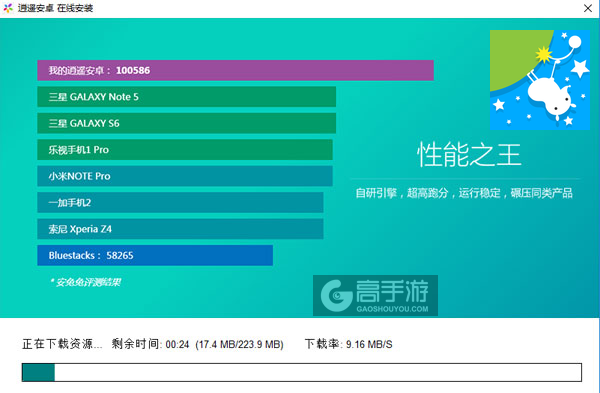Screen dimensions: 600x393
Task: Select the 乐视手机1 Pro bar
Action: (x=185, y=150)
